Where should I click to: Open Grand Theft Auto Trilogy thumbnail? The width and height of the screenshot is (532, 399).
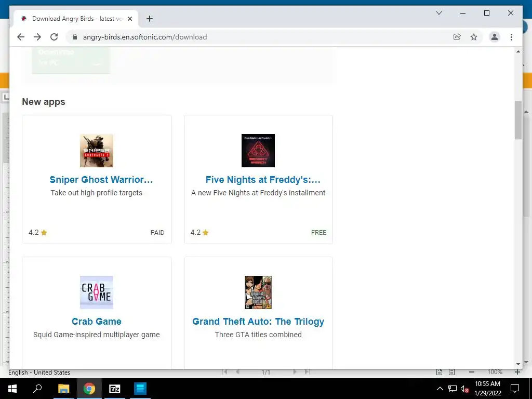click(x=258, y=292)
